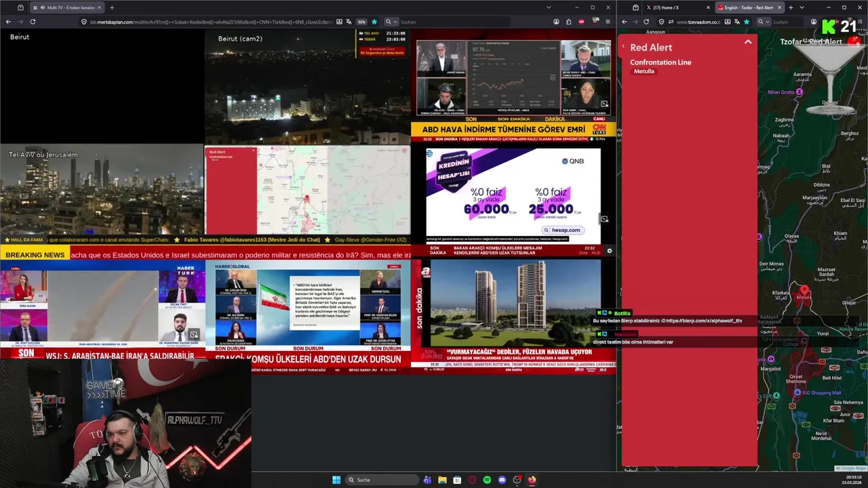
Task: Reload the Multi TV browser page
Action: tap(33, 22)
